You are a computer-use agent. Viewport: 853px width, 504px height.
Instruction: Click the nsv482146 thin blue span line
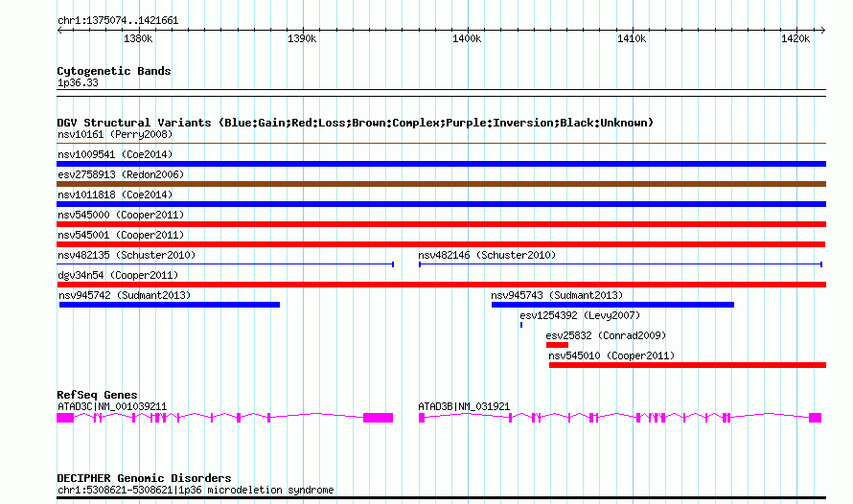tap(620, 264)
